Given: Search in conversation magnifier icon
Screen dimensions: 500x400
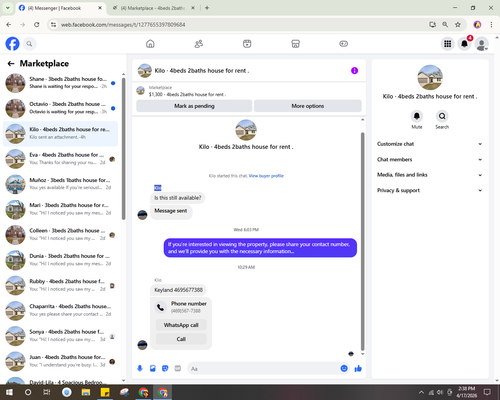Looking at the screenshot, I should [x=442, y=116].
